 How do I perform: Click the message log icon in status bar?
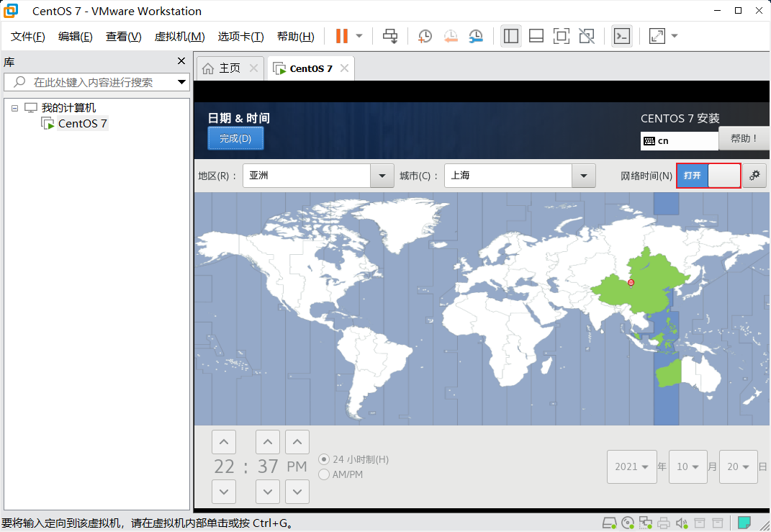744,522
